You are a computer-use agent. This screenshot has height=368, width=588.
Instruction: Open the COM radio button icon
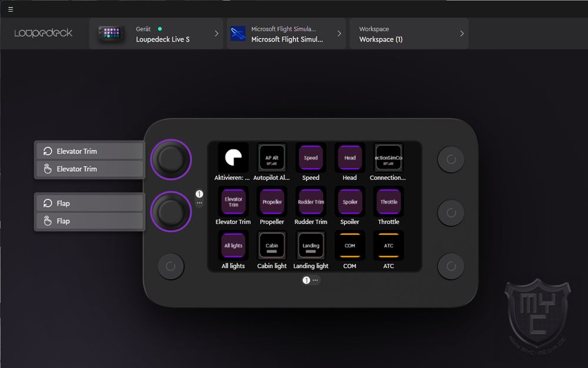pos(350,246)
